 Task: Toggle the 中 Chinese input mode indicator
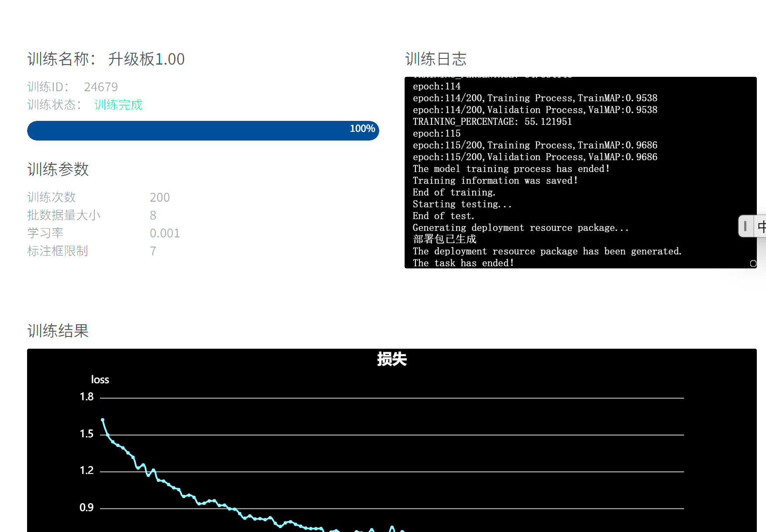click(761, 226)
